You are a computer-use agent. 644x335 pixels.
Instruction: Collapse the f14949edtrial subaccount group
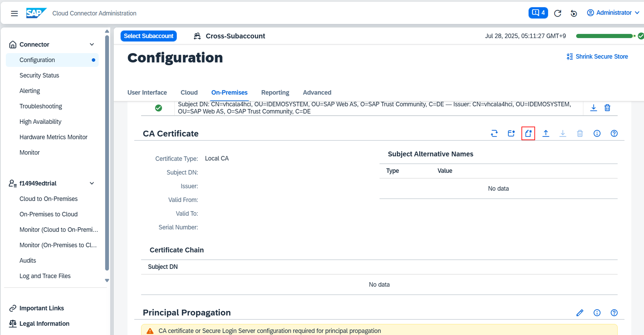pos(92,183)
